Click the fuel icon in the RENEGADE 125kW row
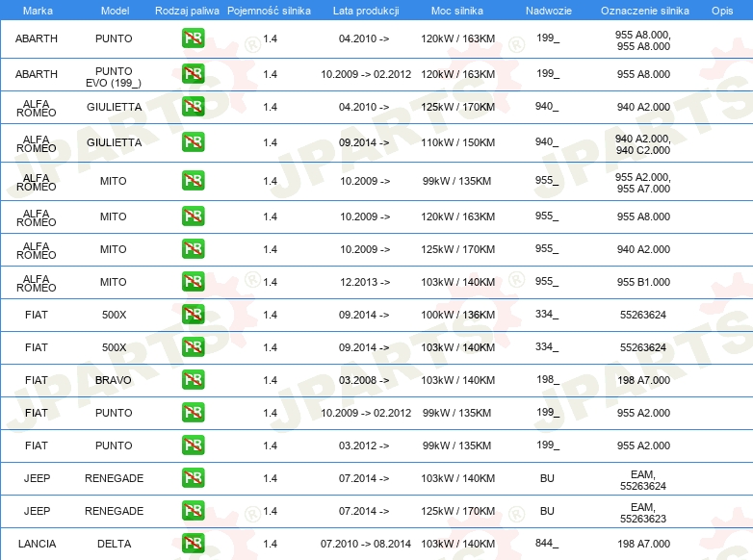This screenshot has height=560, width=753. [193, 511]
